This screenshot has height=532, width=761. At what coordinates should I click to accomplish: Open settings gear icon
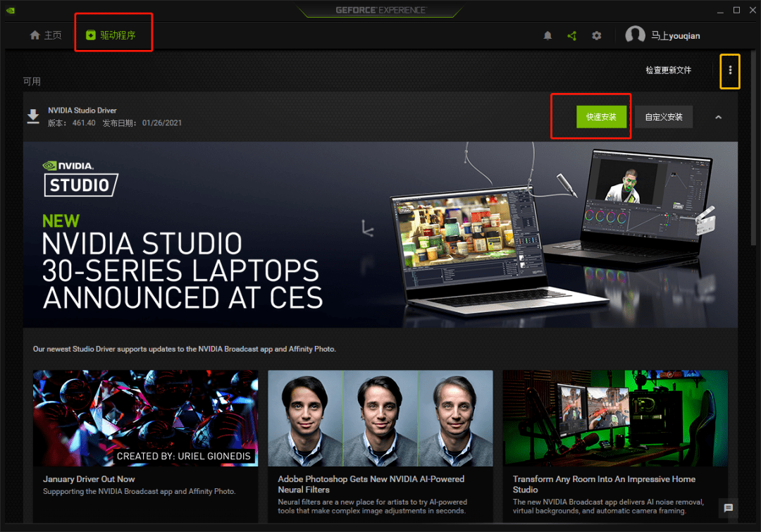tap(597, 35)
